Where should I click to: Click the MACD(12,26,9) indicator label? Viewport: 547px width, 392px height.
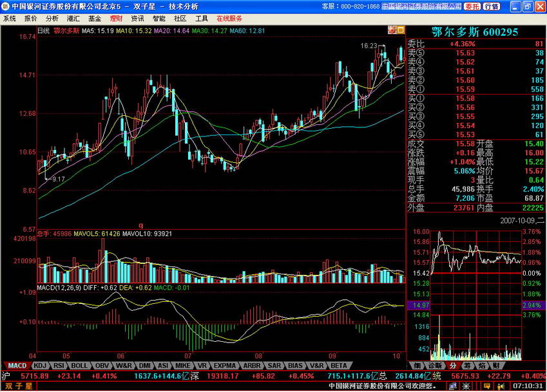pos(59,288)
